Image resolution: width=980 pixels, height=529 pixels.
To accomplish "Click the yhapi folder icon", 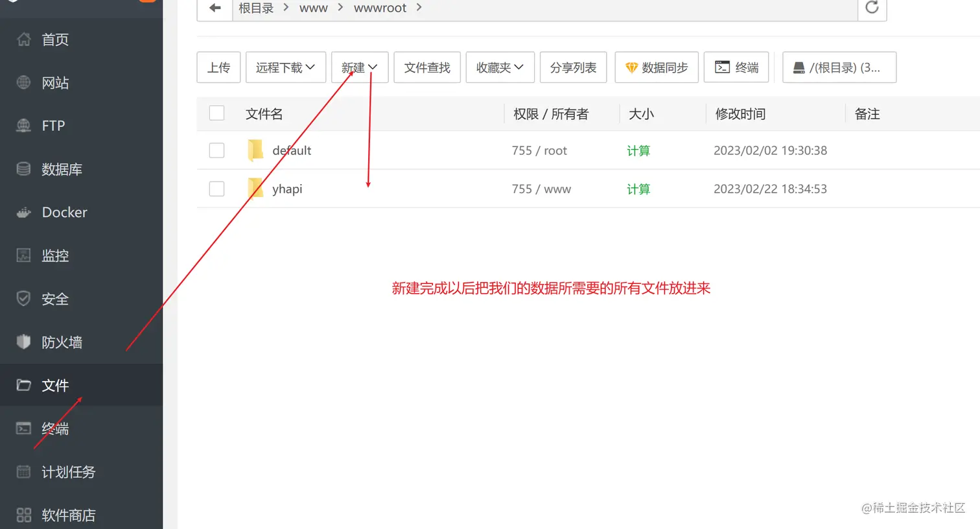I will 255,189.
